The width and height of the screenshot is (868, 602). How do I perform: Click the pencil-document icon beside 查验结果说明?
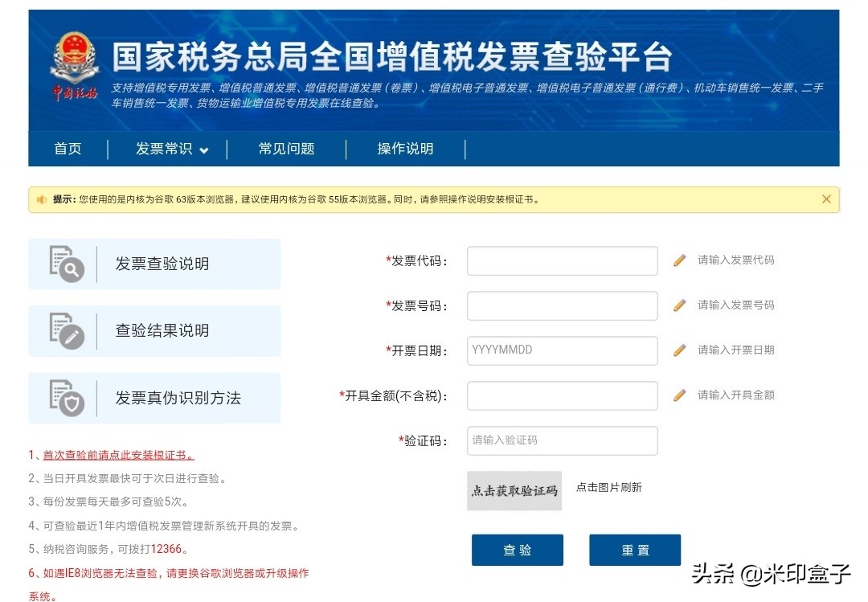70,330
